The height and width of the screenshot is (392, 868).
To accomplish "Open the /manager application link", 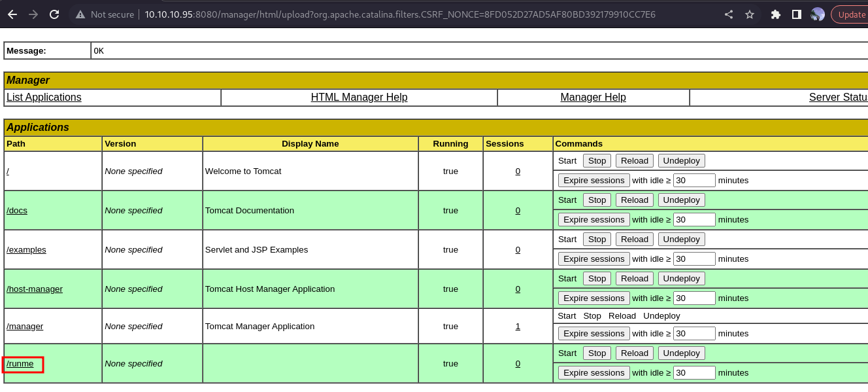I will click(x=25, y=327).
